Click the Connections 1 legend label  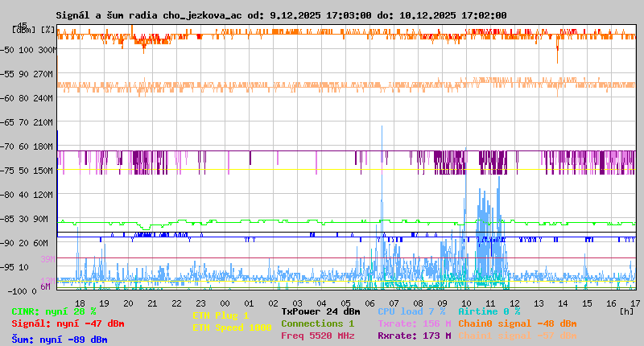click(x=317, y=323)
